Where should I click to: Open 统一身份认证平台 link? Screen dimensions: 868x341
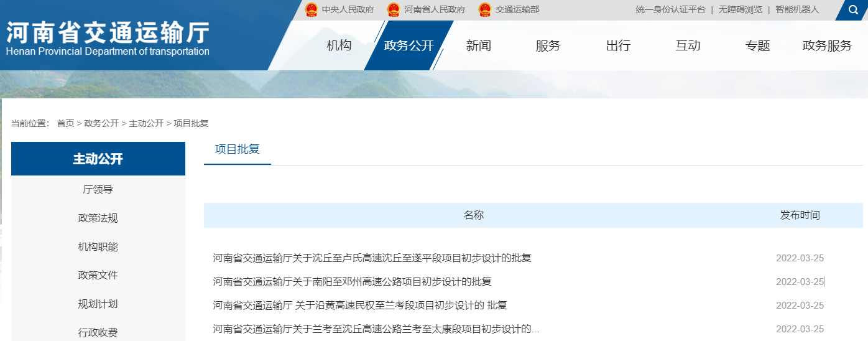[670, 9]
